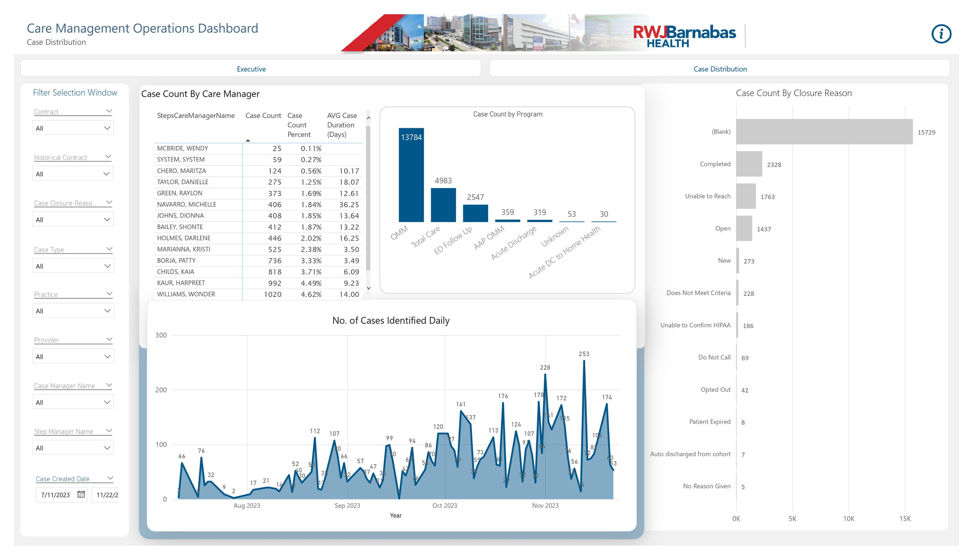Switch to the Case Distribution tab
The image size is (973, 560).
720,69
